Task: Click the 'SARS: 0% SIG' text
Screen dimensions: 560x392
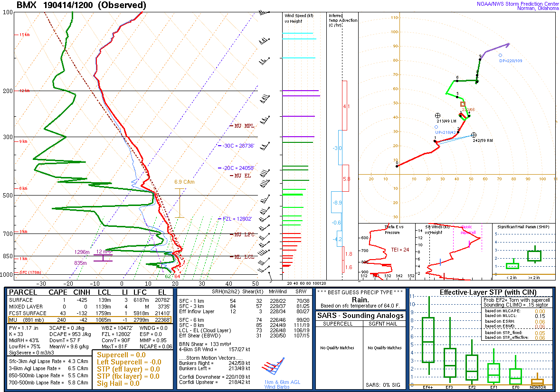Action: [383, 385]
